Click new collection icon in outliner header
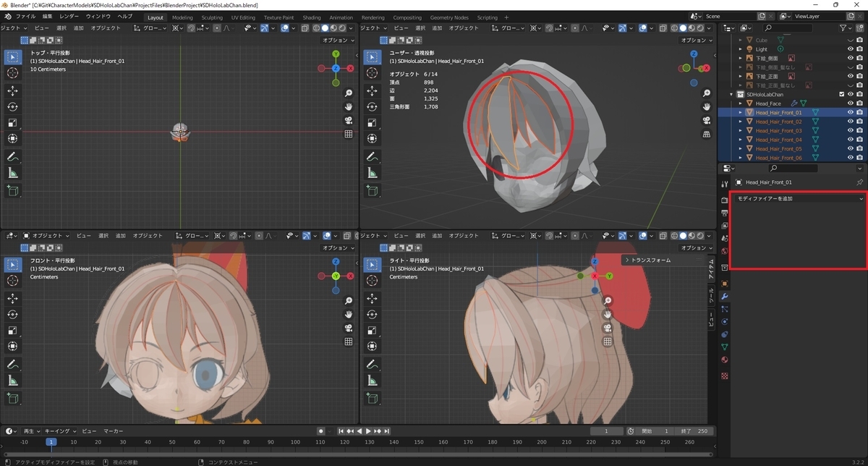This screenshot has width=868, height=466. 859,27
